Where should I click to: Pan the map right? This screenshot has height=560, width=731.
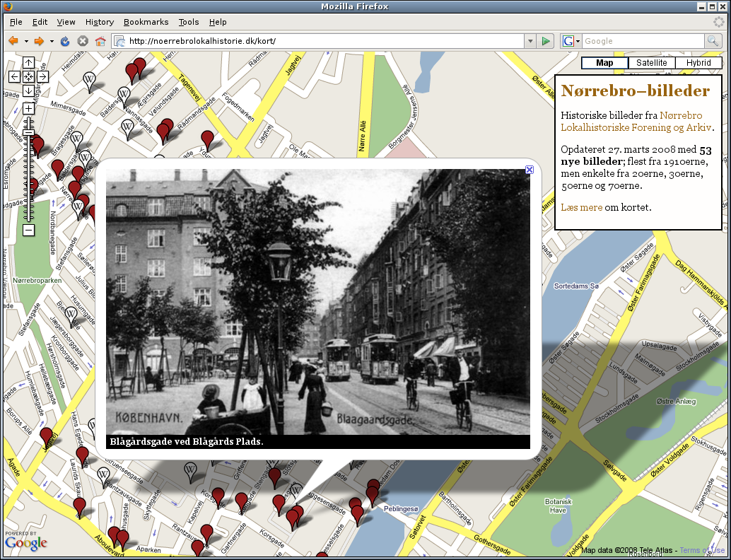42,76
